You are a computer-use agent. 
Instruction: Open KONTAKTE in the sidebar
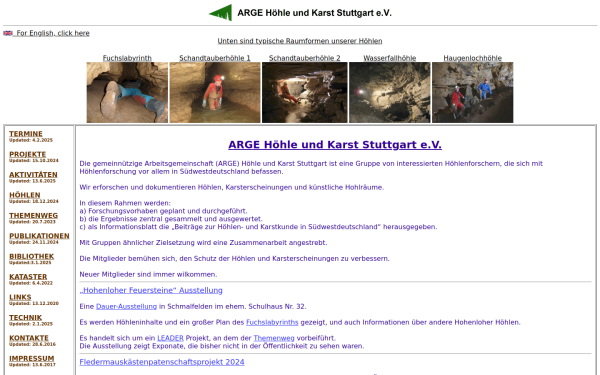coord(29,338)
